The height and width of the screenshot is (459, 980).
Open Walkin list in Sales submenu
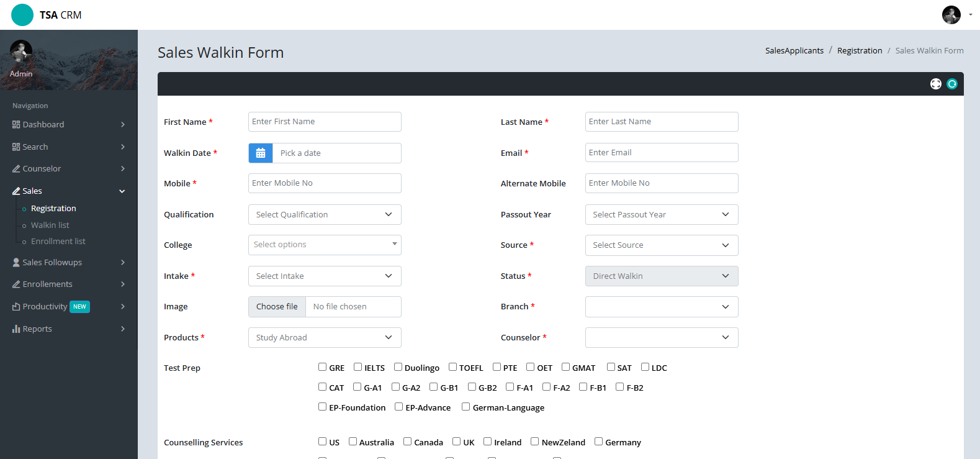point(50,225)
